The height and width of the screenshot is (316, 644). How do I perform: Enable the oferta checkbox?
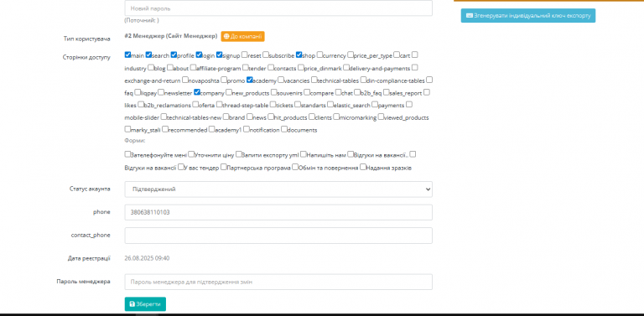click(x=195, y=105)
